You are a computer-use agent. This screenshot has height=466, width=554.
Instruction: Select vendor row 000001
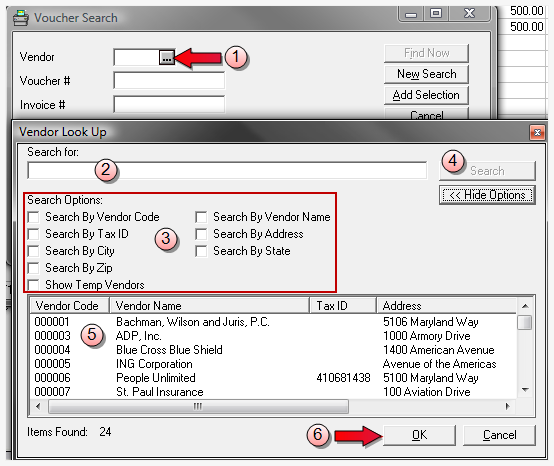click(273, 322)
